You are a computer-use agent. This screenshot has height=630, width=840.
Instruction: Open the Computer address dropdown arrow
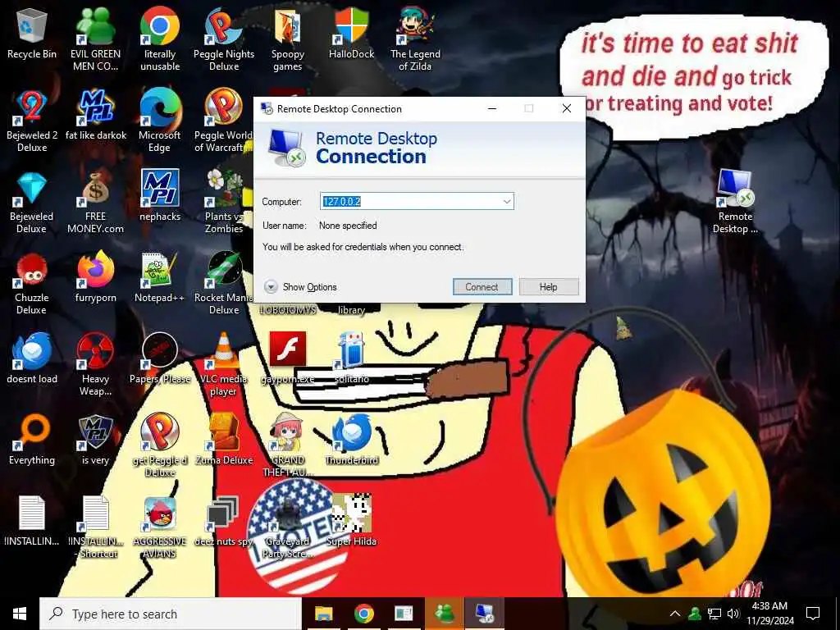pos(507,202)
